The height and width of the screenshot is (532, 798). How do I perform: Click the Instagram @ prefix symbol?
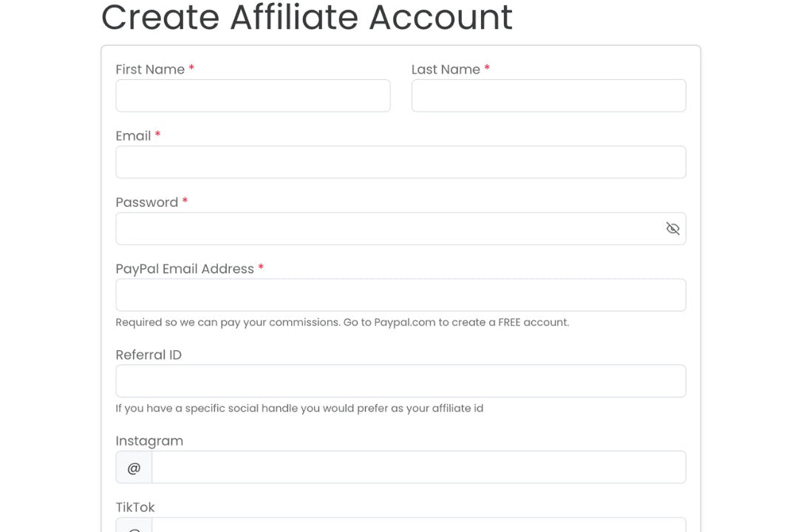(134, 468)
